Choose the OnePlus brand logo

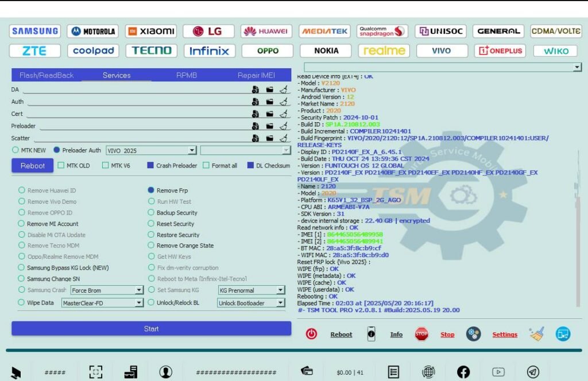[x=500, y=50]
